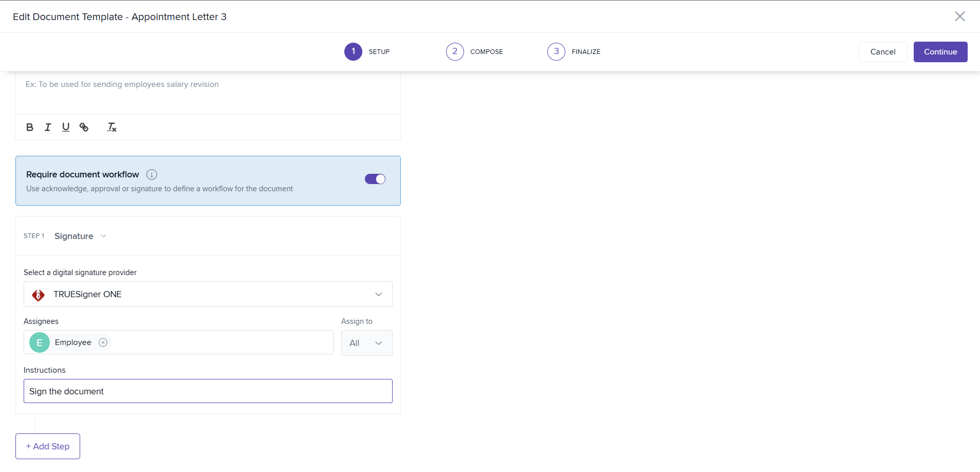Remove the Employee assignee chip

[103, 342]
